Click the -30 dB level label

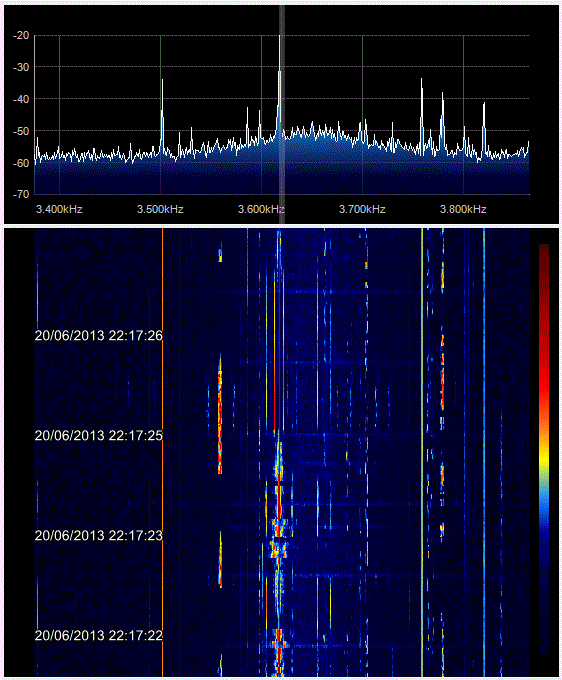point(21,67)
